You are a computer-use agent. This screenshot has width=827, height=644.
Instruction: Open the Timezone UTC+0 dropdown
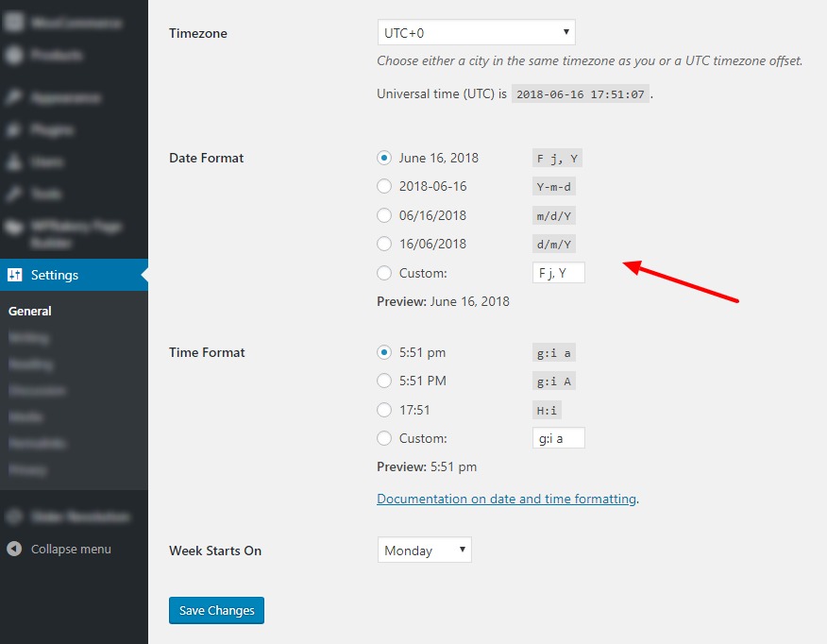476,33
